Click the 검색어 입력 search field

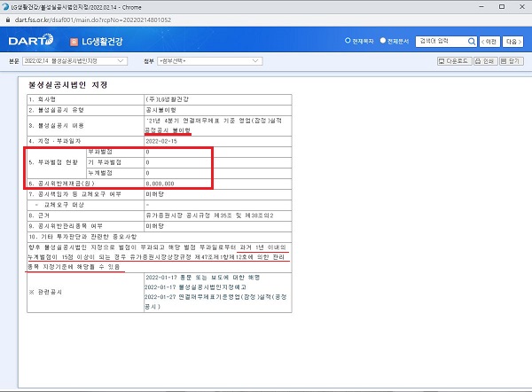point(441,41)
